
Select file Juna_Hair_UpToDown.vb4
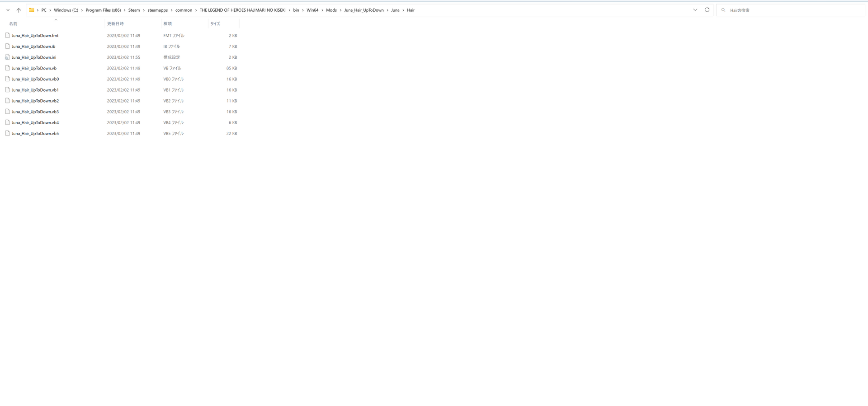point(35,122)
